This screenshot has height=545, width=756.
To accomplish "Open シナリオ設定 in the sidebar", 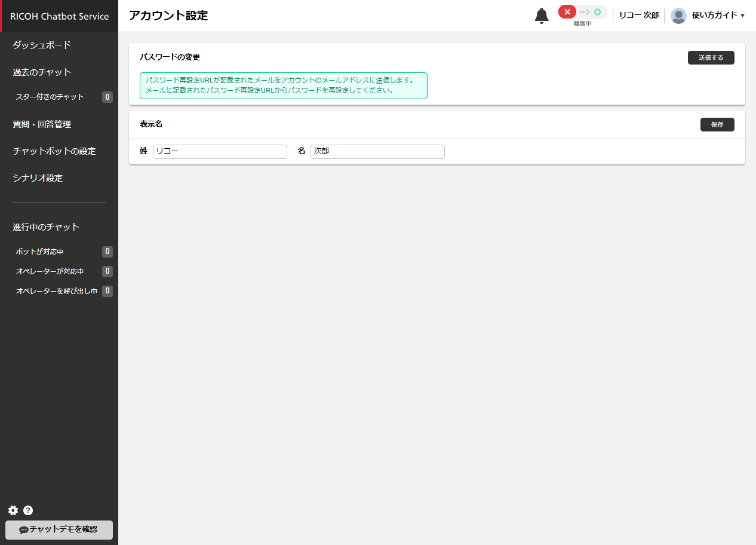I will 38,178.
